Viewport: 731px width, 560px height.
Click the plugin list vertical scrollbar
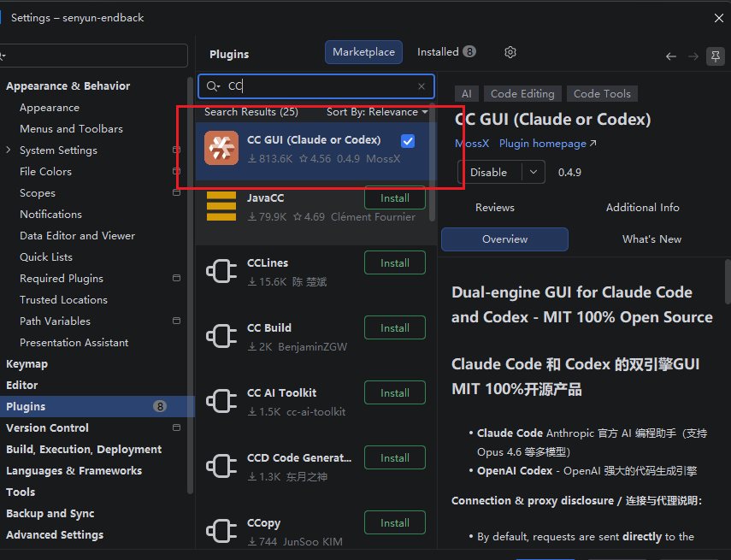point(432,162)
